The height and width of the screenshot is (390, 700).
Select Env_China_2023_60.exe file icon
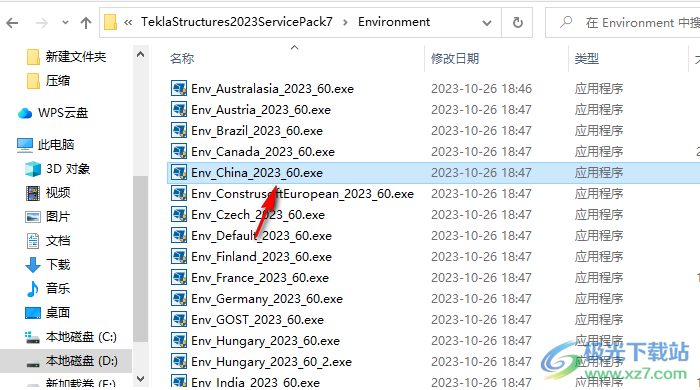179,172
